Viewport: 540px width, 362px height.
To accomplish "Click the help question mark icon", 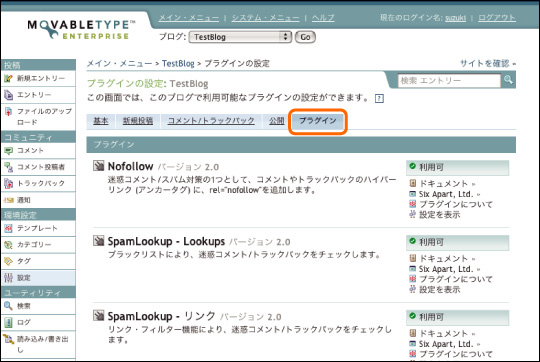I will click(379, 99).
